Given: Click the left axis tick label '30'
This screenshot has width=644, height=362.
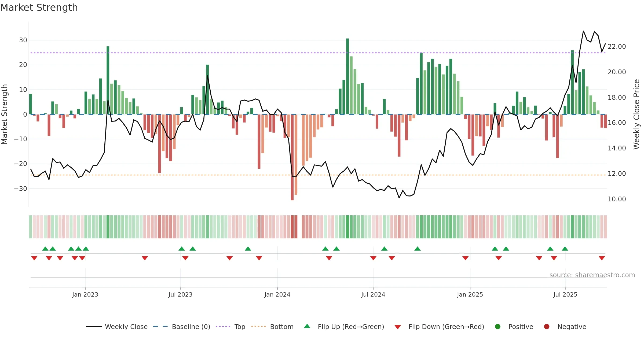Looking at the screenshot, I should (x=23, y=40).
